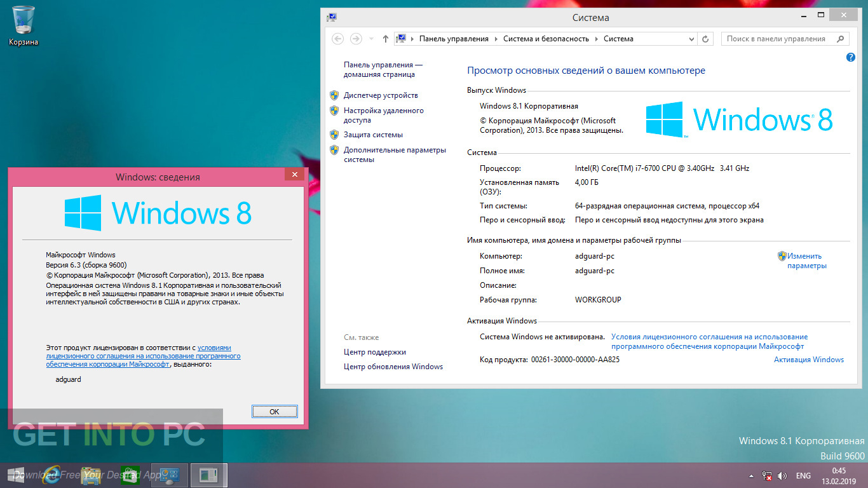This screenshot has width=868, height=488.
Task: Click the product code 00261-30000-00000-AA825
Action: 574,360
